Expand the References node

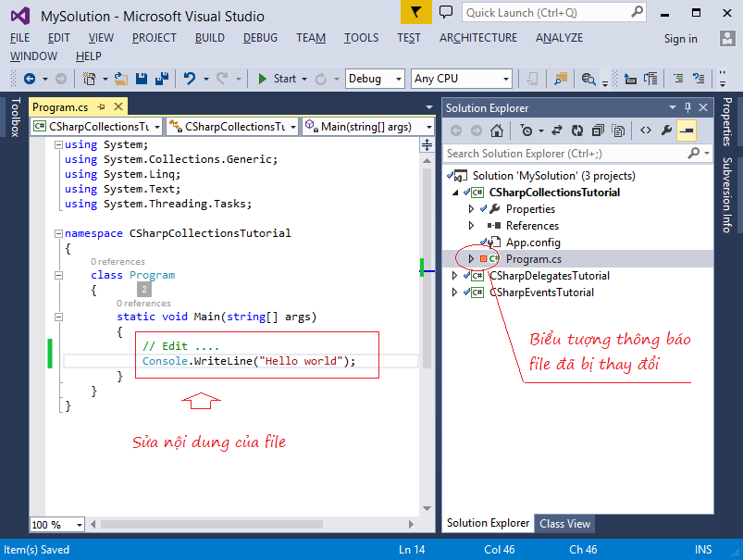pyautogui.click(x=471, y=225)
